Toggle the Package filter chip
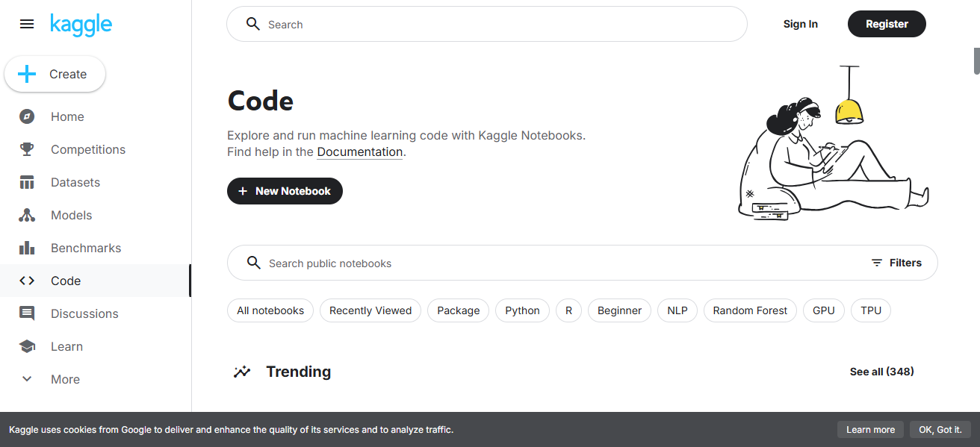980x447 pixels. point(459,310)
